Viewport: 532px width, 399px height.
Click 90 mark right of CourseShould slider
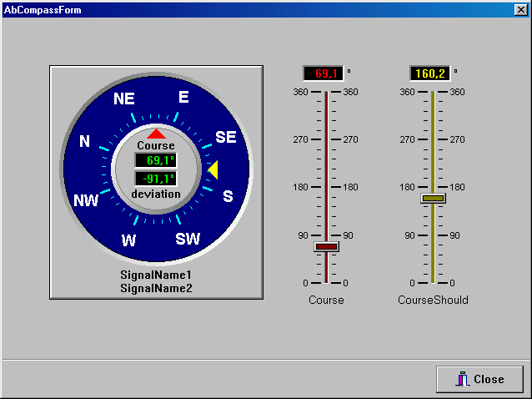454,235
